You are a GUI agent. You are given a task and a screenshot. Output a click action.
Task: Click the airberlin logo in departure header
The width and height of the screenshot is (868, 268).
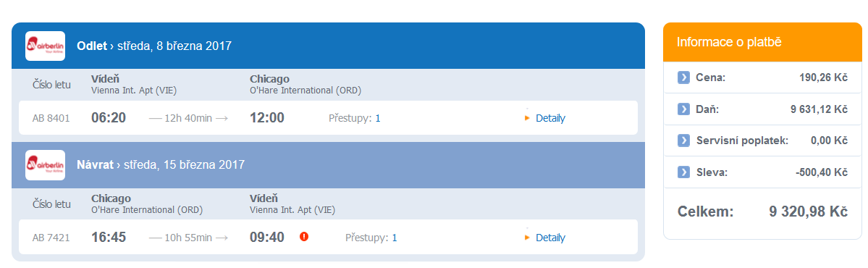[45, 46]
